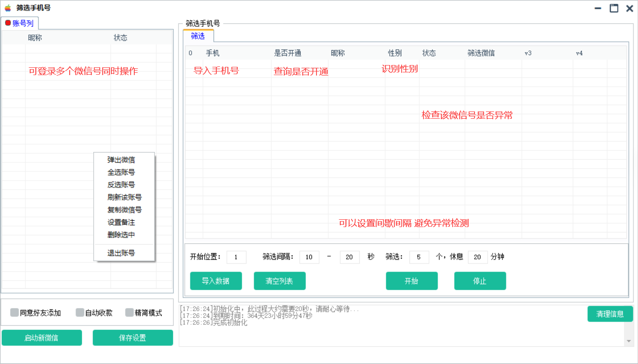Image resolution: width=638 pixels, height=364 pixels.
Task: Choose 反选账号 from context menu
Action: (121, 185)
